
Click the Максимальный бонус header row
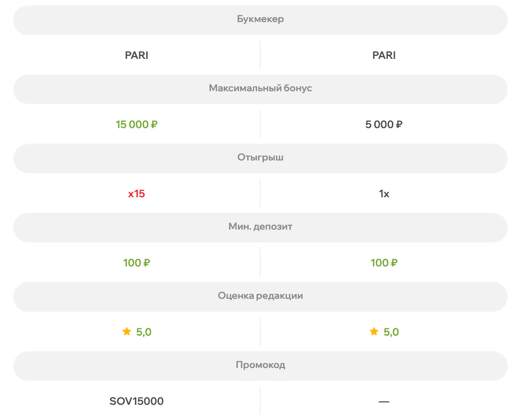pyautogui.click(x=260, y=89)
